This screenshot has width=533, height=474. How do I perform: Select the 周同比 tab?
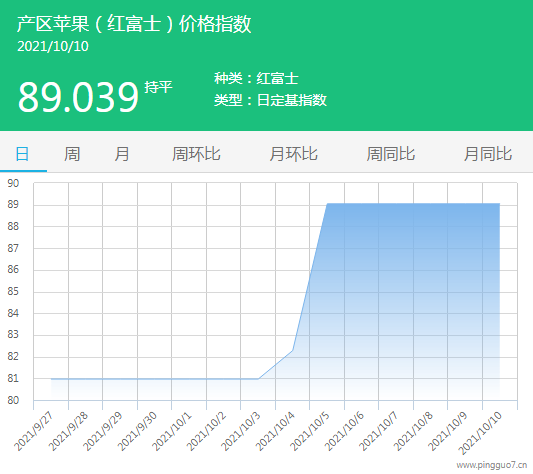[391, 154]
